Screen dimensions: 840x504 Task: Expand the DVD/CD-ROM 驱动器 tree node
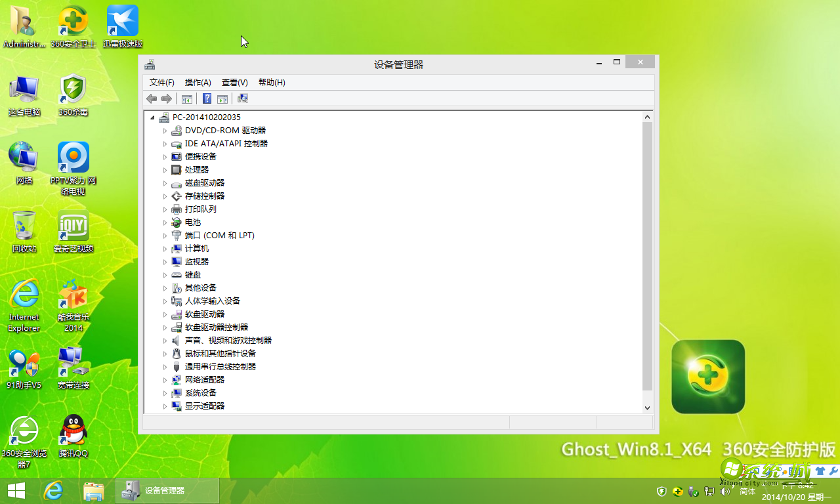165,130
